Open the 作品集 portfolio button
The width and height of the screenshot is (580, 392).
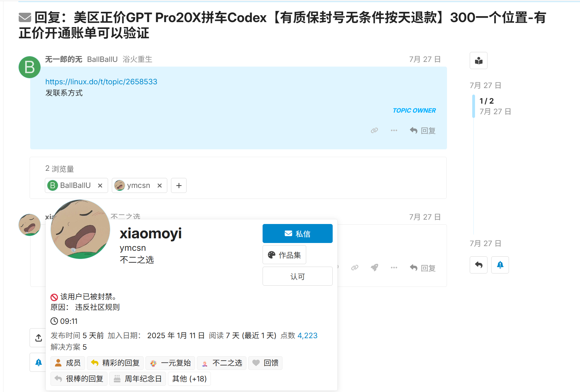284,255
